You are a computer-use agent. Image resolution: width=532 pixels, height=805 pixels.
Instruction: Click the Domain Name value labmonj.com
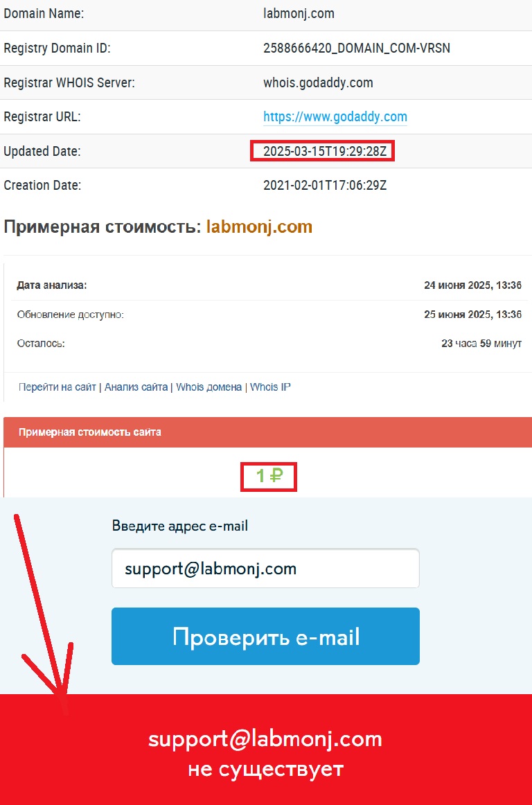(x=299, y=13)
